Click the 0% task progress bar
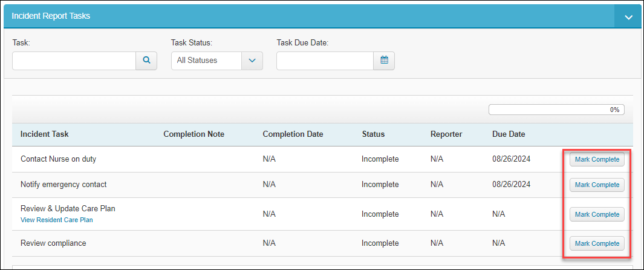 [x=556, y=110]
